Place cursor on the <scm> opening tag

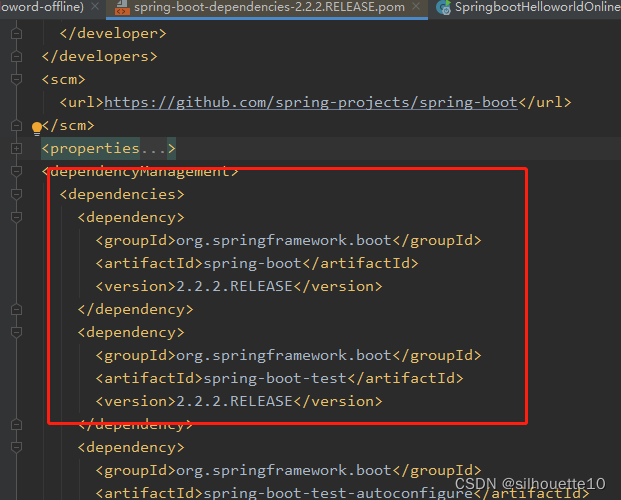pyautogui.click(x=63, y=80)
